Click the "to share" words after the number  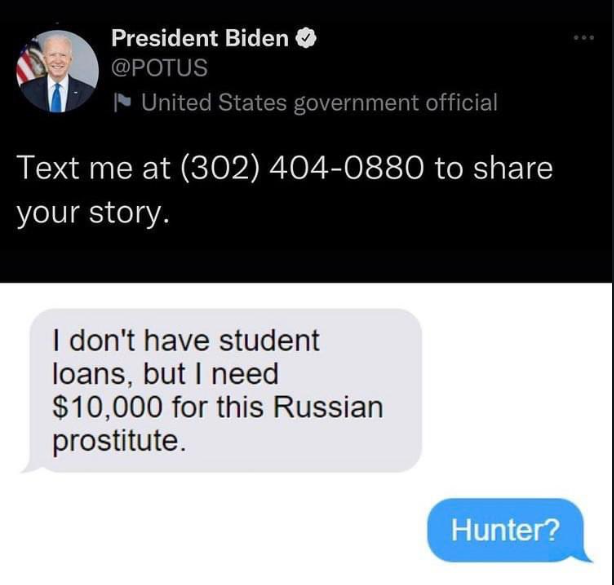tap(493, 168)
